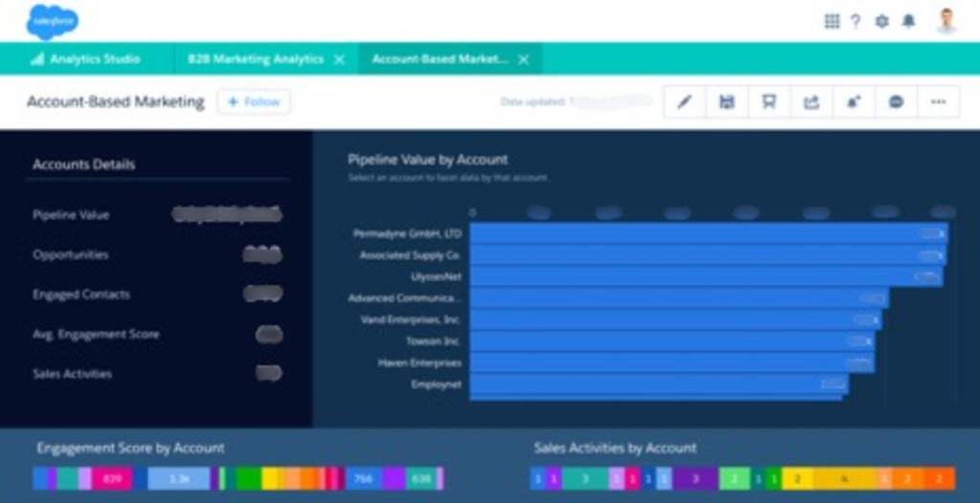Image resolution: width=980 pixels, height=503 pixels.
Task: Select the Permadyne GmbH, LTD bar
Action: tap(709, 233)
